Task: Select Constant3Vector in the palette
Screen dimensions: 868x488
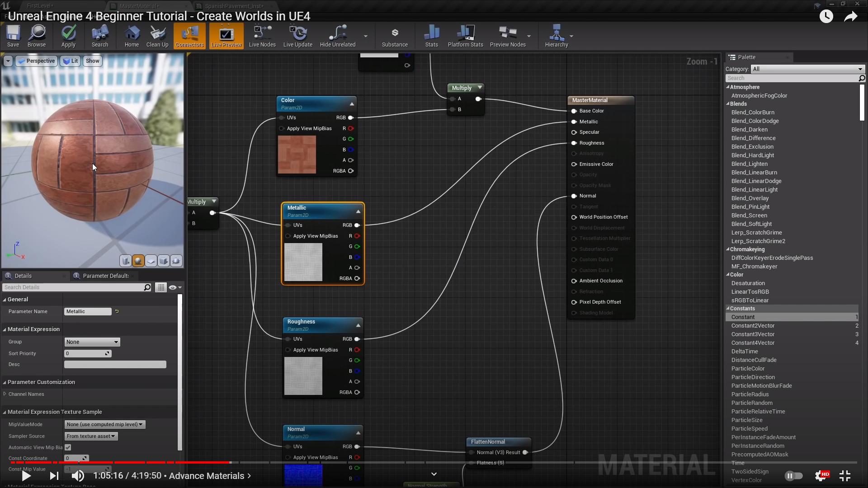Action: coord(753,334)
